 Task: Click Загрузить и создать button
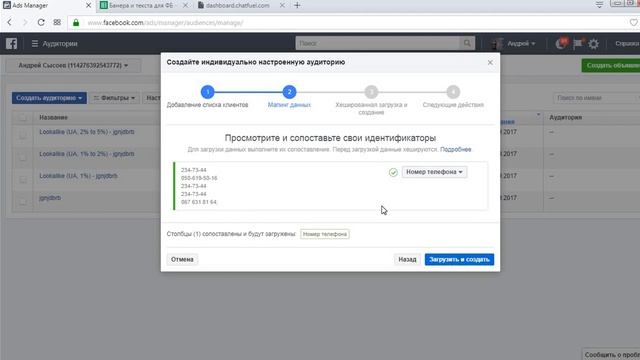pyautogui.click(x=459, y=260)
